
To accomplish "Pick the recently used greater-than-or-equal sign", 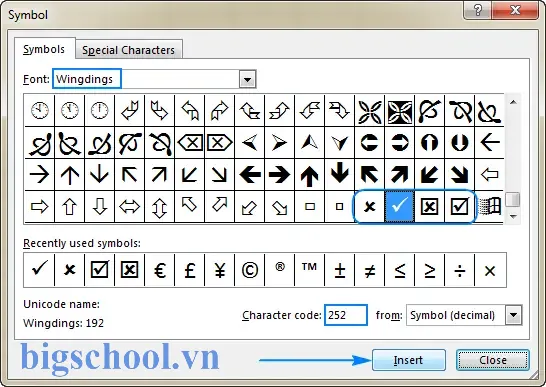I will [x=429, y=270].
